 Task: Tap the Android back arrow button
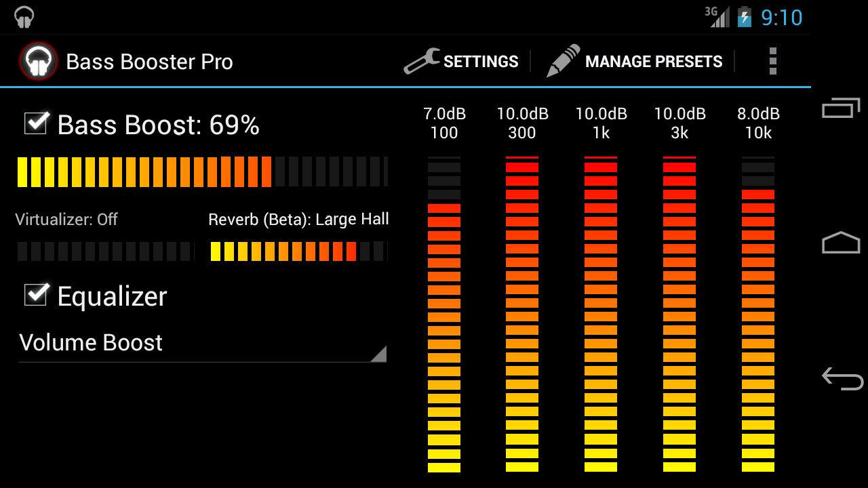[x=842, y=378]
